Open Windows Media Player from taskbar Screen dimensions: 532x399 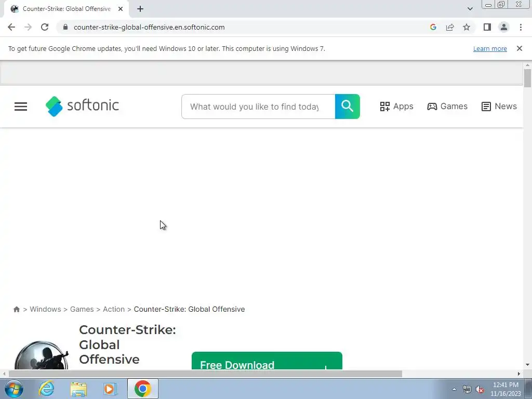(x=110, y=389)
